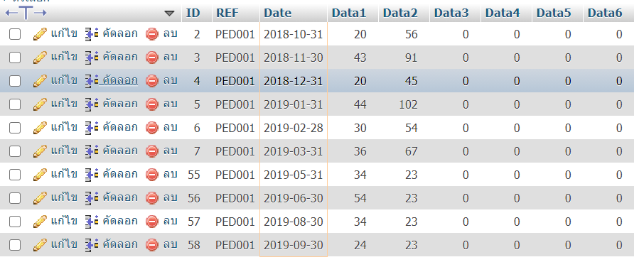The width and height of the screenshot is (644, 267).
Task: Check the box for the 2018-10-31 row
Action: click(15, 35)
